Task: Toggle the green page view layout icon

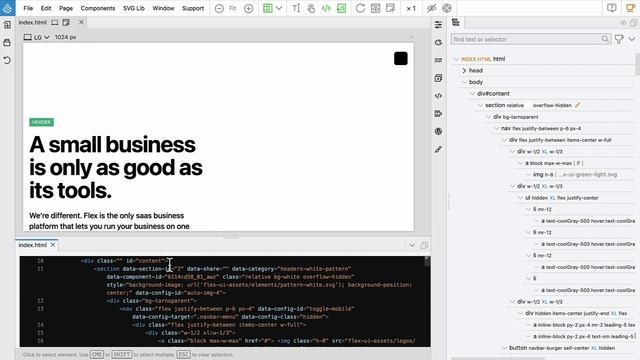Action: pyautogui.click(x=268, y=8)
